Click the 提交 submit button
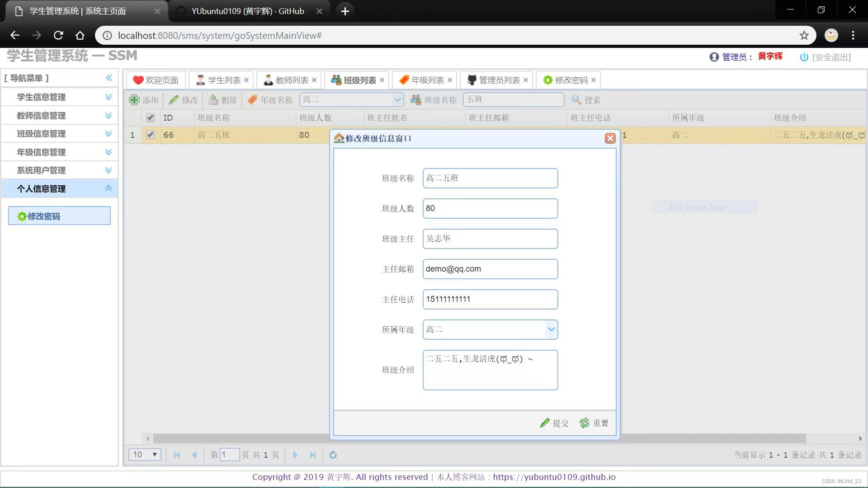 (555, 423)
